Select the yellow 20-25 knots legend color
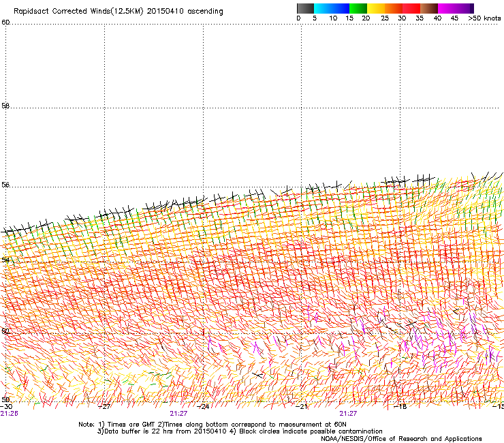This screenshot has height=443, width=504. 376,8
